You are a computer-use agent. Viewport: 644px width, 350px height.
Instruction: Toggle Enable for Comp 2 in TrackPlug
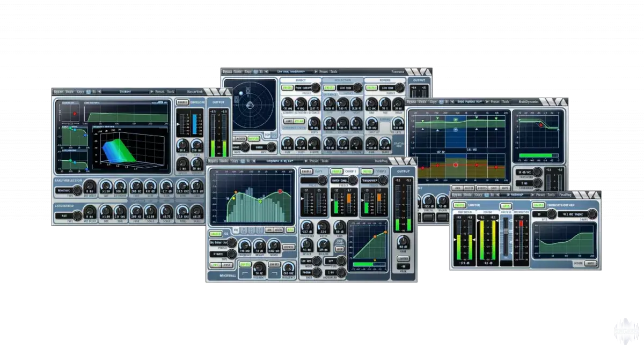pyautogui.click(x=367, y=172)
